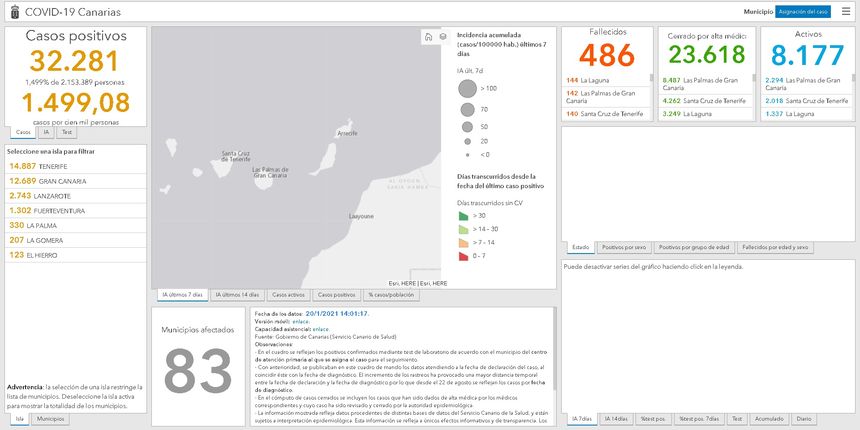Viewport: 860px width, 430px height.
Task: Switch to the Municipios tab
Action: click(x=50, y=419)
